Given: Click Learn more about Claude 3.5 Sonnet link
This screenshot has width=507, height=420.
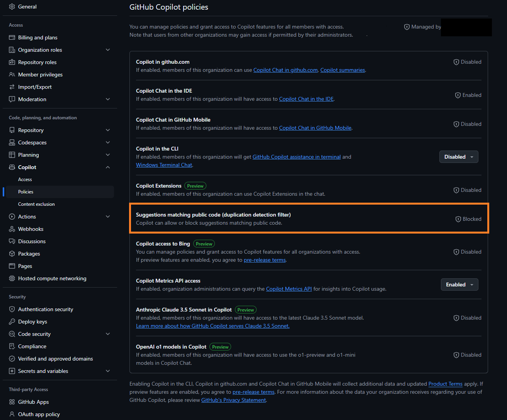Looking at the screenshot, I should 213,326.
